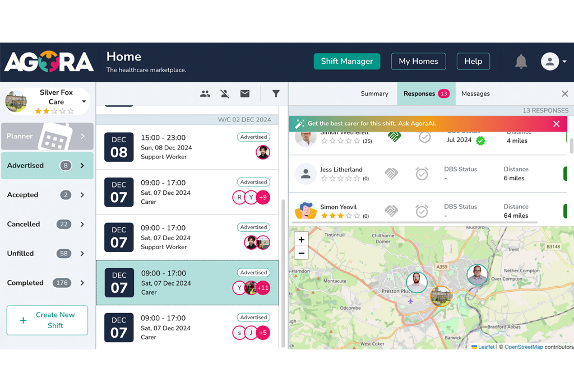Expand the Cancelled shifts category

pyautogui.click(x=82, y=225)
